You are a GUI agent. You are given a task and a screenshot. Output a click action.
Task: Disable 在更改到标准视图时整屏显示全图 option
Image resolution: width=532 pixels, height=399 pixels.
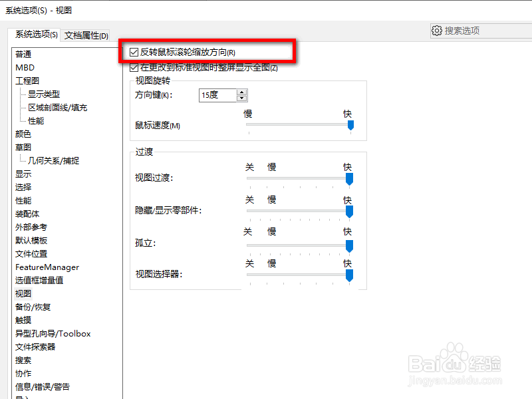coord(133,67)
